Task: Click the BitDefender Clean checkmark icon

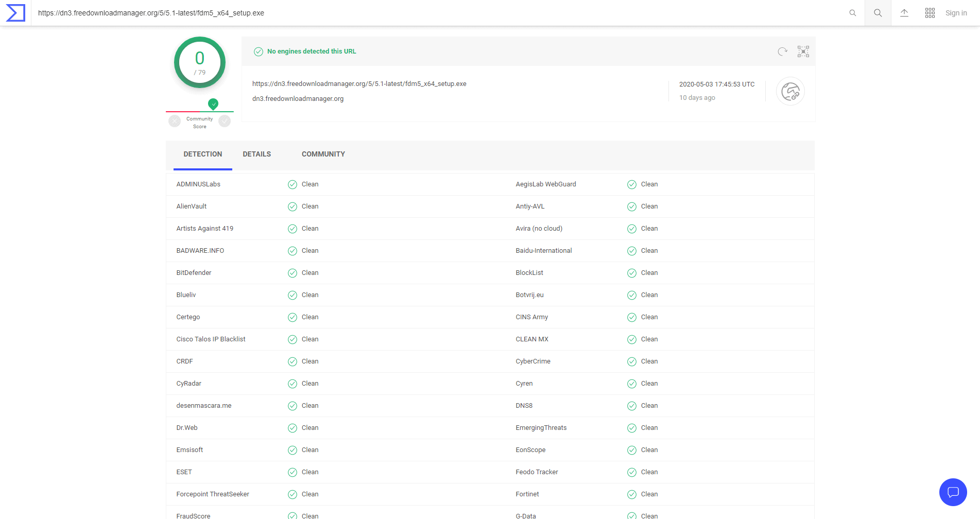Action: [x=292, y=273]
